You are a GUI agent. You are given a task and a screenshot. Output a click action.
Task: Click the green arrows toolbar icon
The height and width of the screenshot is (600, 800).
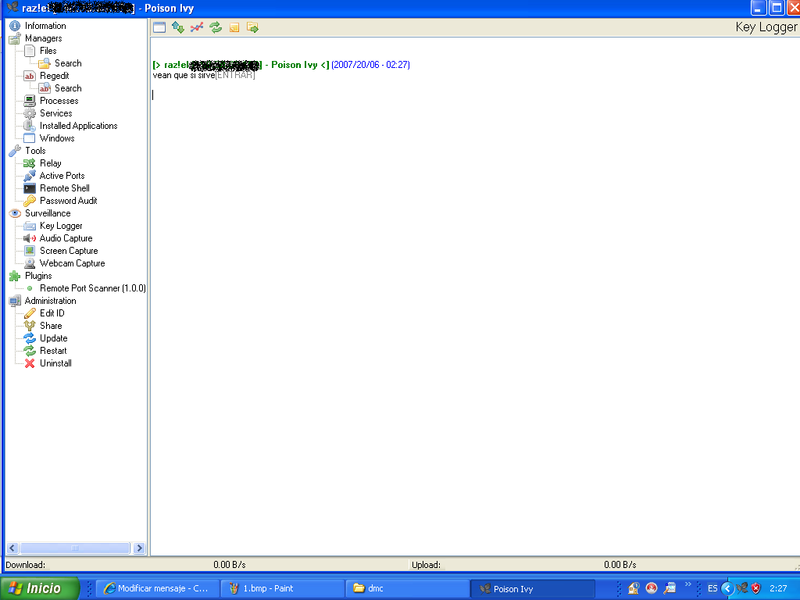178,28
